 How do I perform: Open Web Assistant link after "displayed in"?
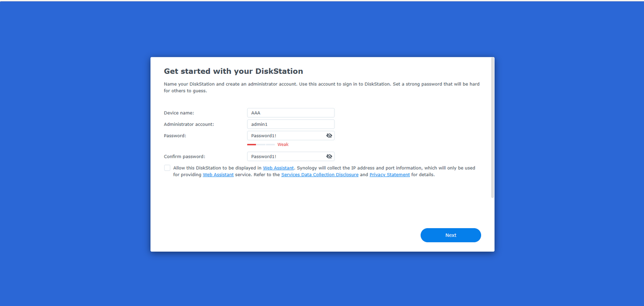coord(278,168)
